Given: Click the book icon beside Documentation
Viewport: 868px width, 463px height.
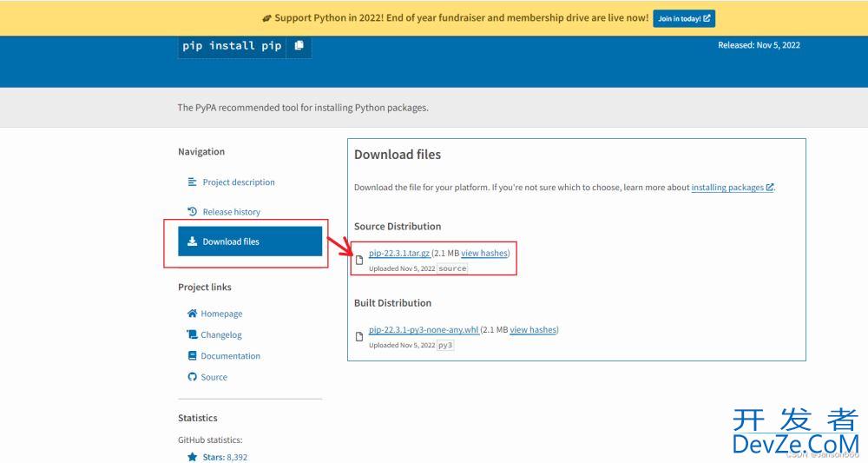Looking at the screenshot, I should click(192, 355).
